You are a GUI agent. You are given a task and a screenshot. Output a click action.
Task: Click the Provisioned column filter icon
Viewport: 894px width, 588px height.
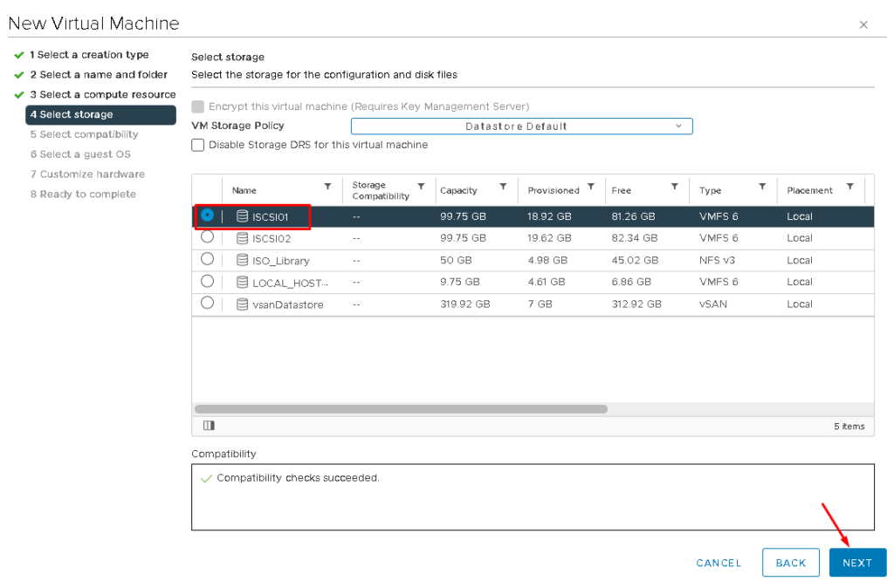point(591,187)
